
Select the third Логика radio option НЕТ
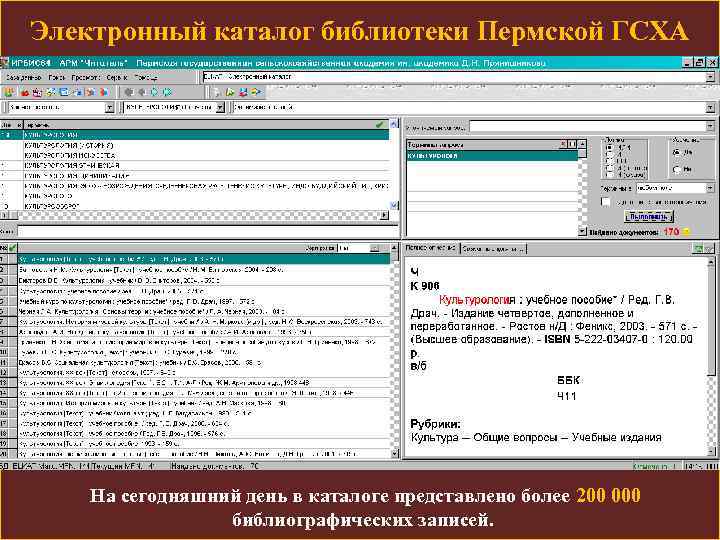pyautogui.click(x=610, y=161)
